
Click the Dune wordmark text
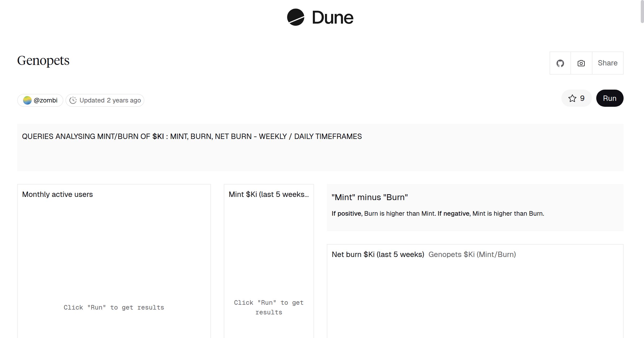point(332,18)
